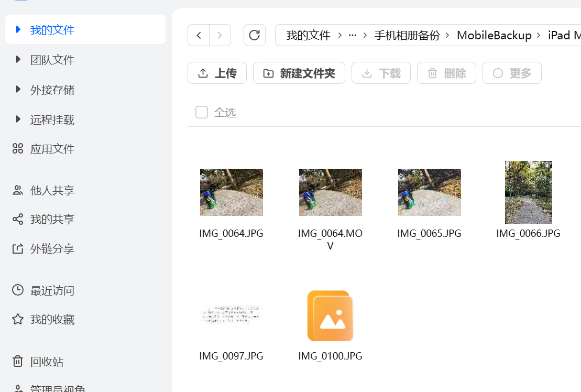Viewport: 581px width, 392px height.
Task: Click the 全选 label text
Action: (x=225, y=112)
